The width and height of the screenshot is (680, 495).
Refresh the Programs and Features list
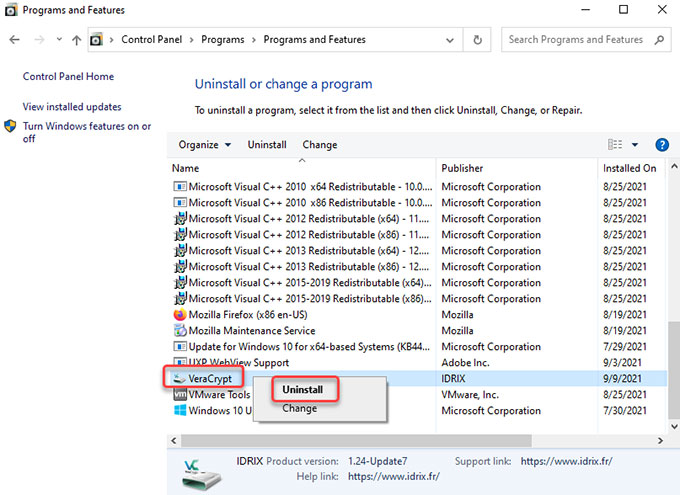477,40
